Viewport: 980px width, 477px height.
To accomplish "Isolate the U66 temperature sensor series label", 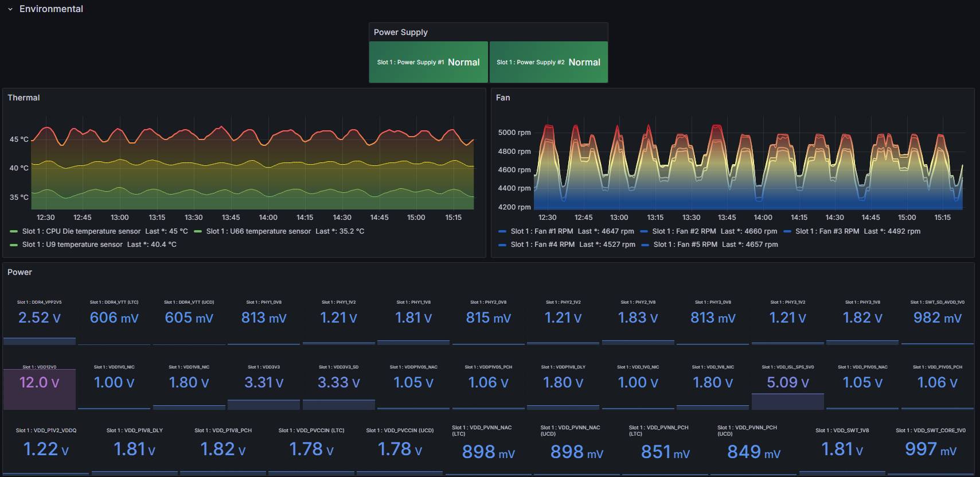I will (x=259, y=231).
